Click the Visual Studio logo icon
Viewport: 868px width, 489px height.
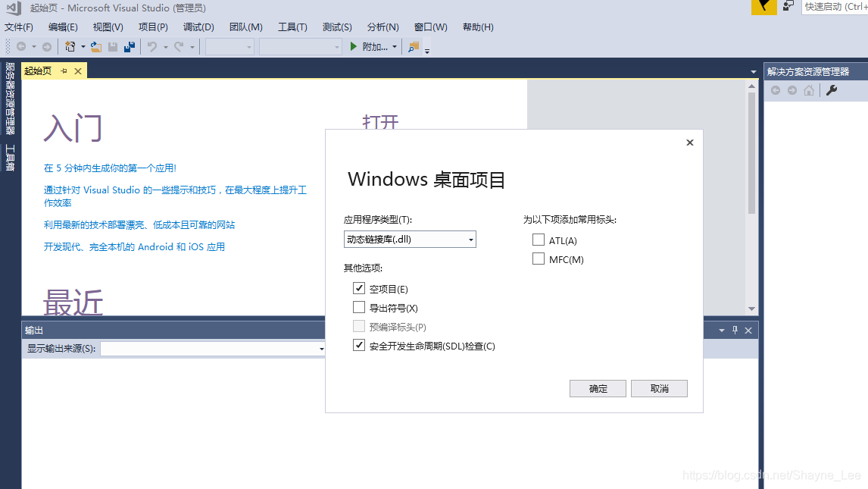point(14,8)
